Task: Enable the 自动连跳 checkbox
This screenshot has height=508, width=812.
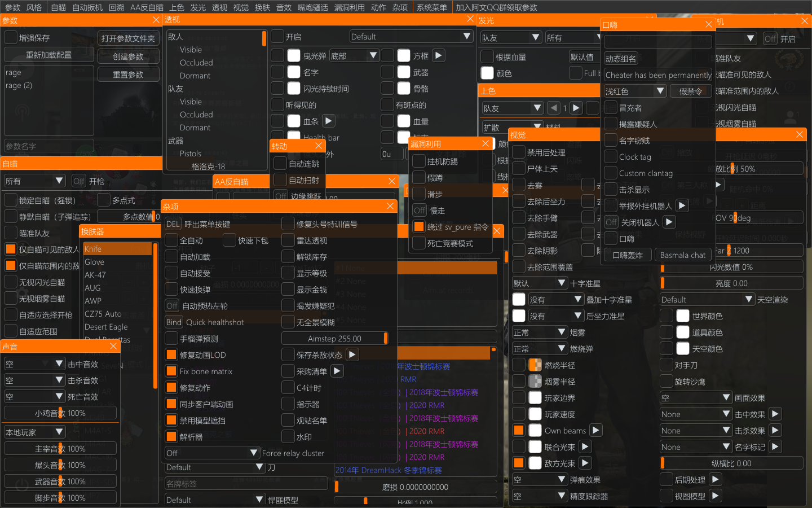Action: click(x=280, y=164)
